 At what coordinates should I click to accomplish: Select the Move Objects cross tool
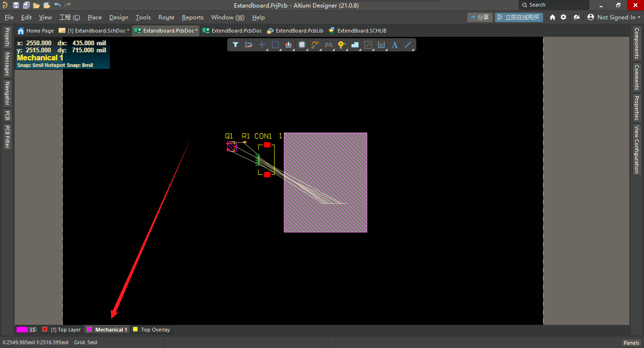262,45
